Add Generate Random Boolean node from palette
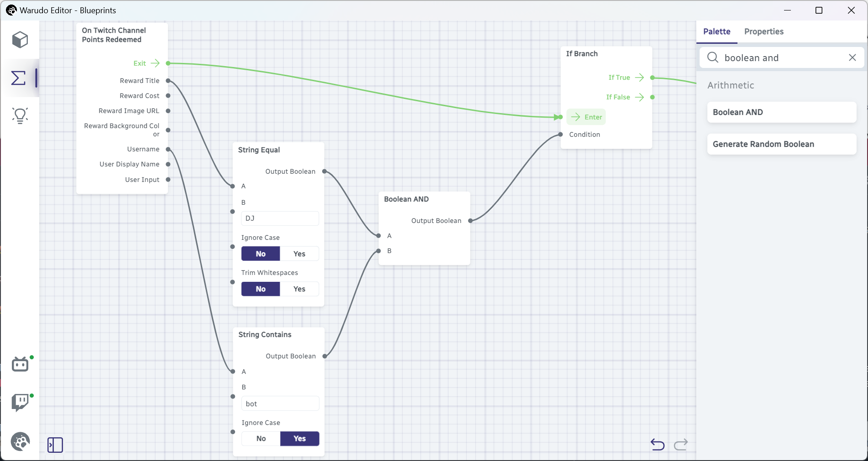Viewport: 868px width, 461px height. coord(782,144)
